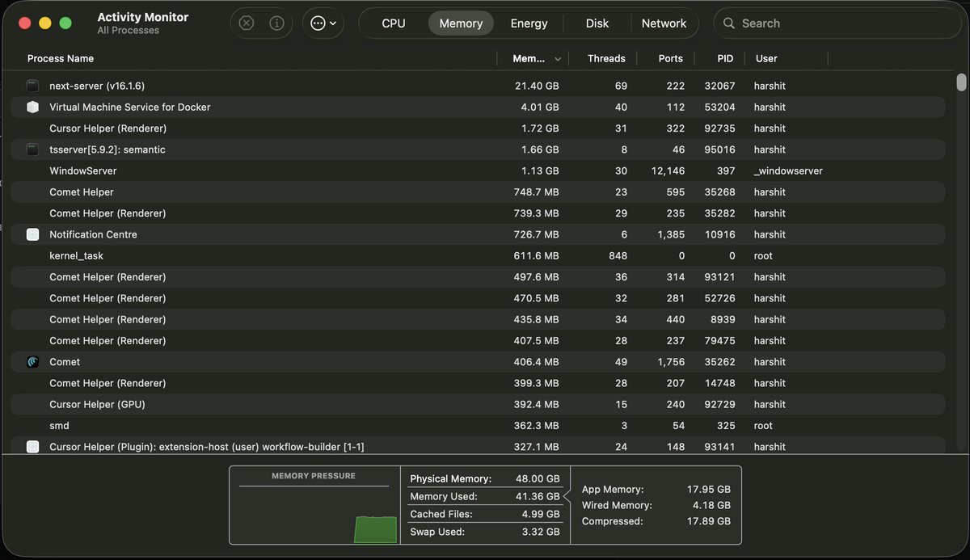Click PID 92735 of Cursor Helper (Renderer)
970x560 pixels.
click(x=719, y=128)
